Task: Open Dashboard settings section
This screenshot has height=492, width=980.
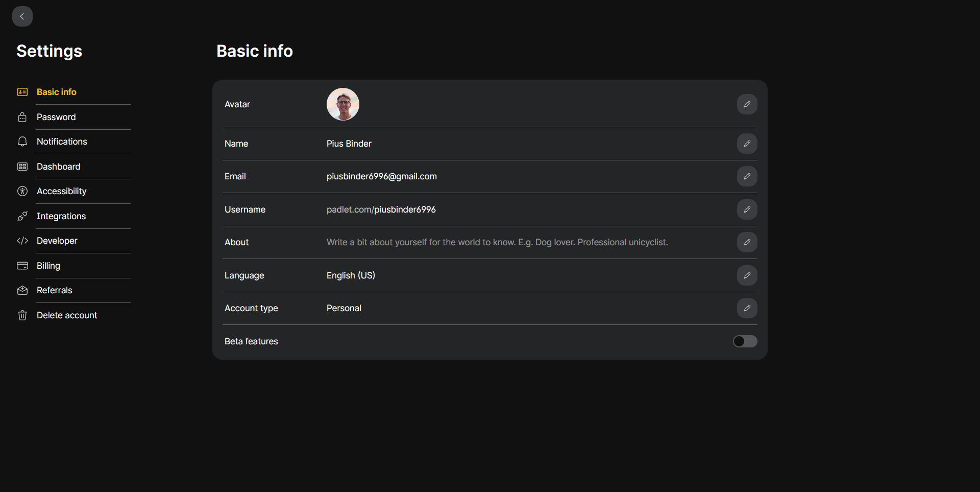Action: [x=58, y=167]
